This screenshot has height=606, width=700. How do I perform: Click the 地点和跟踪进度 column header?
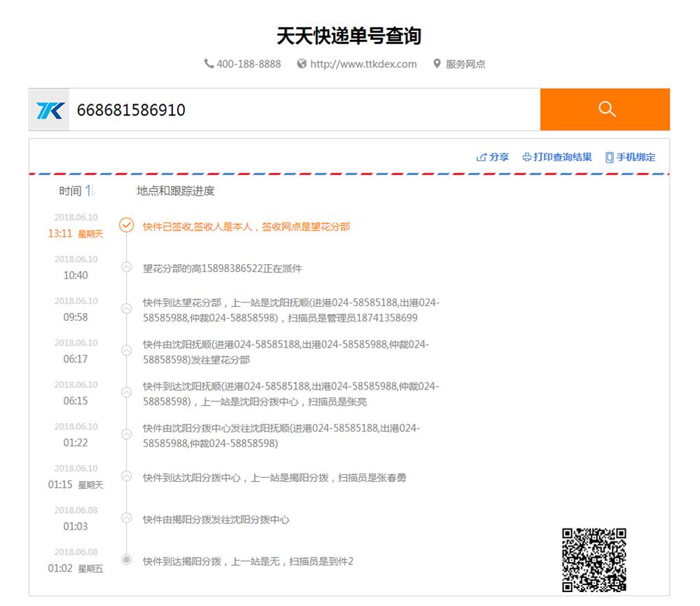point(176,191)
